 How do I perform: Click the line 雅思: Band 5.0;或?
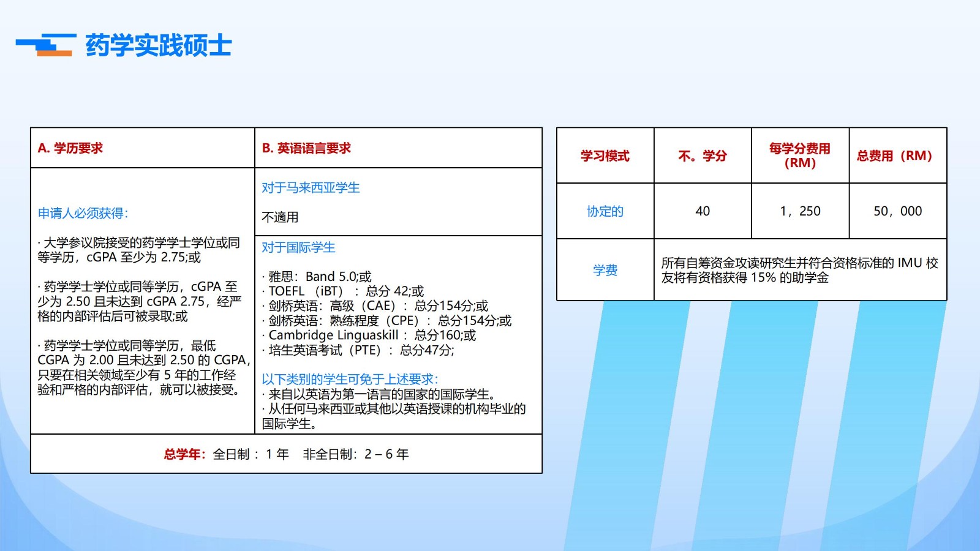coord(317,277)
